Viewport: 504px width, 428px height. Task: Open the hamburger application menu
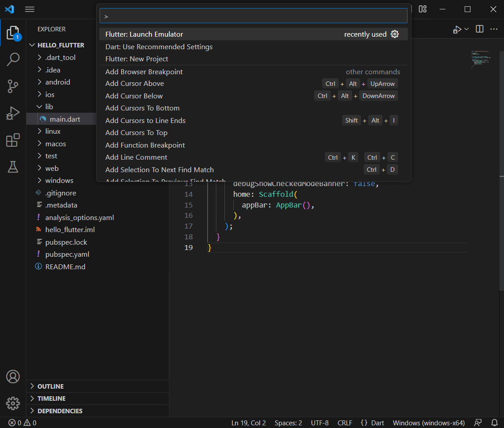29,9
